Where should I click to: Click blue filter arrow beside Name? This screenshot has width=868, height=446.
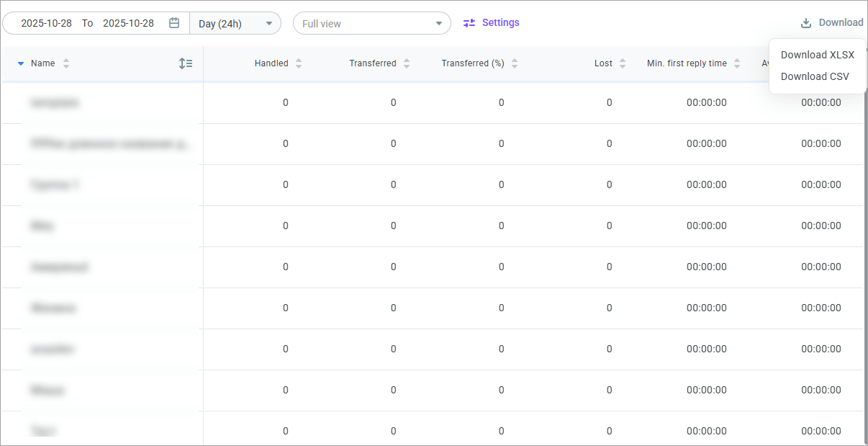(x=21, y=63)
